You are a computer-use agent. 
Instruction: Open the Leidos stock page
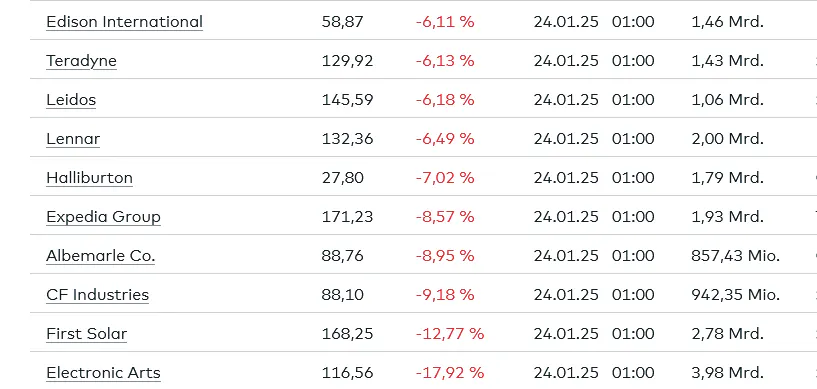click(x=71, y=99)
